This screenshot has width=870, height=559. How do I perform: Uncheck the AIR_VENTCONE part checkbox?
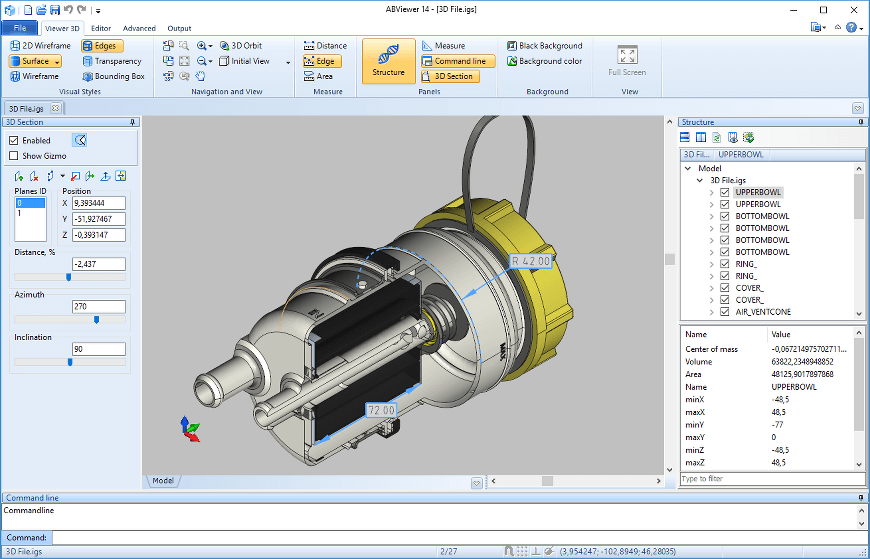click(725, 312)
